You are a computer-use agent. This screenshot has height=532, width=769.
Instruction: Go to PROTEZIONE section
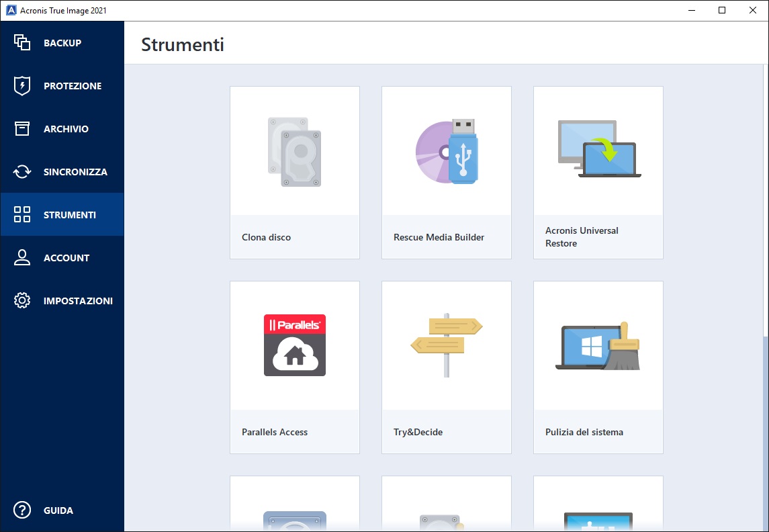click(x=73, y=86)
